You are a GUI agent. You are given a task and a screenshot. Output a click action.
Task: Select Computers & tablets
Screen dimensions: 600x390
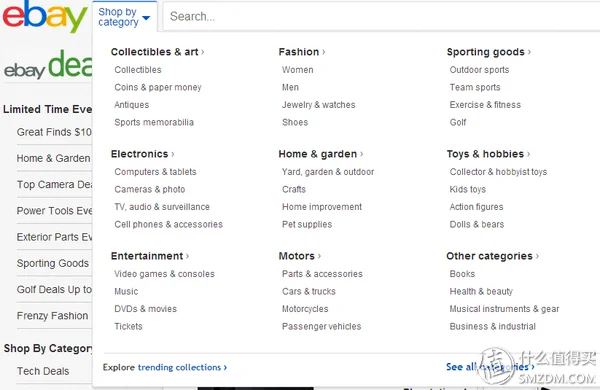[155, 172]
